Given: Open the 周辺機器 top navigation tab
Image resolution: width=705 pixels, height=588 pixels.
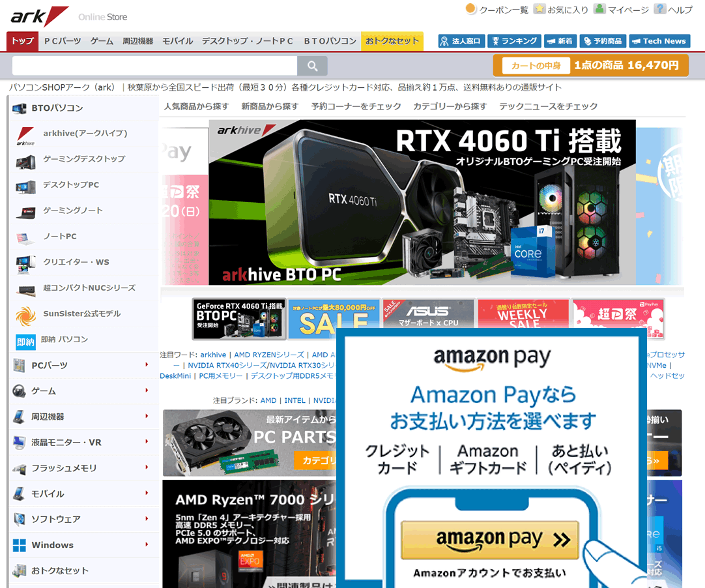Looking at the screenshot, I should [x=137, y=41].
